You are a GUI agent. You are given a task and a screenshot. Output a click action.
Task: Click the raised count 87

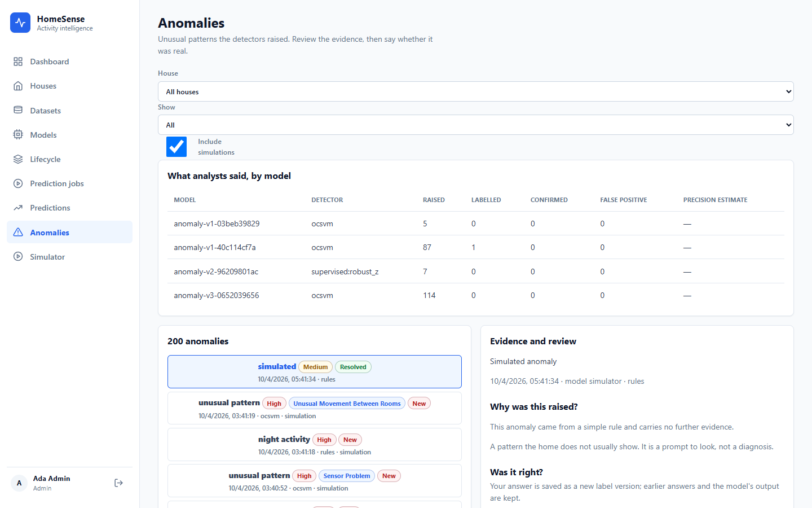[x=427, y=247]
